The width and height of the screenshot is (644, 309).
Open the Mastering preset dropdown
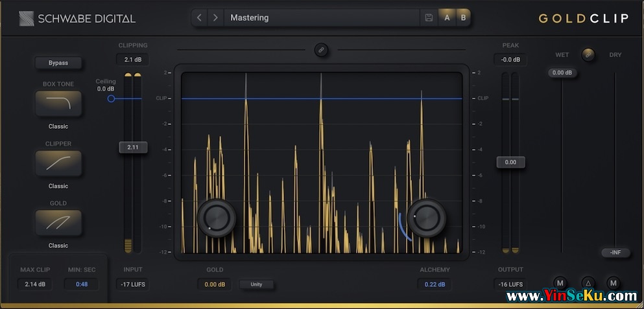pos(321,18)
